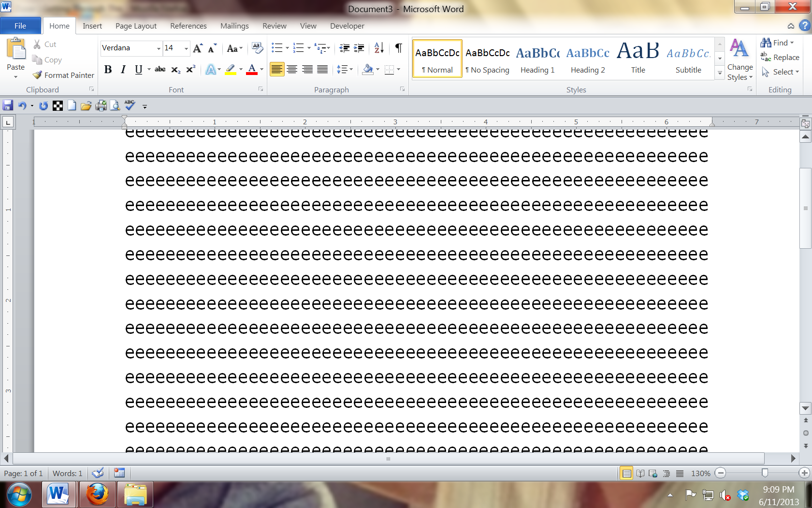Click the Format Painter icon
The image size is (812, 508).
point(38,75)
